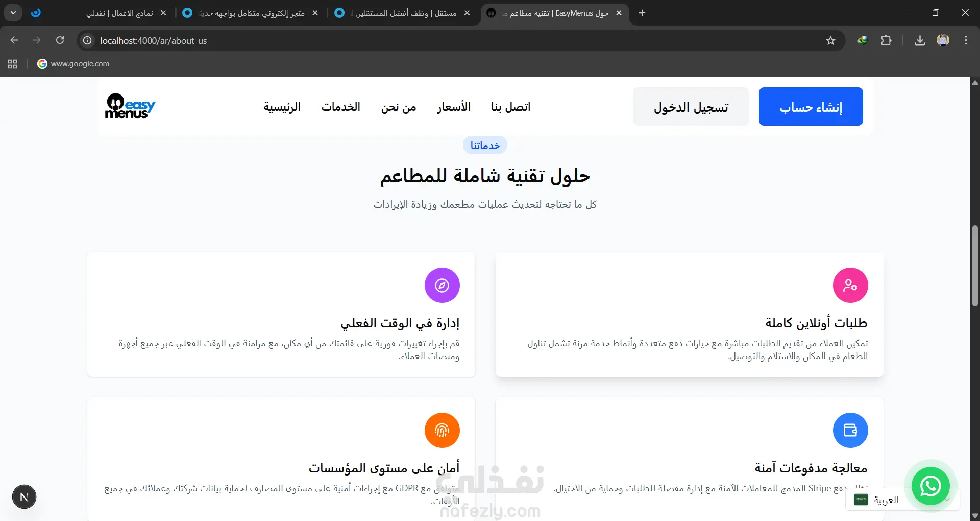Screen dimensions: 980x521
Task: Bookmark this page with the star icon
Action: point(830,40)
